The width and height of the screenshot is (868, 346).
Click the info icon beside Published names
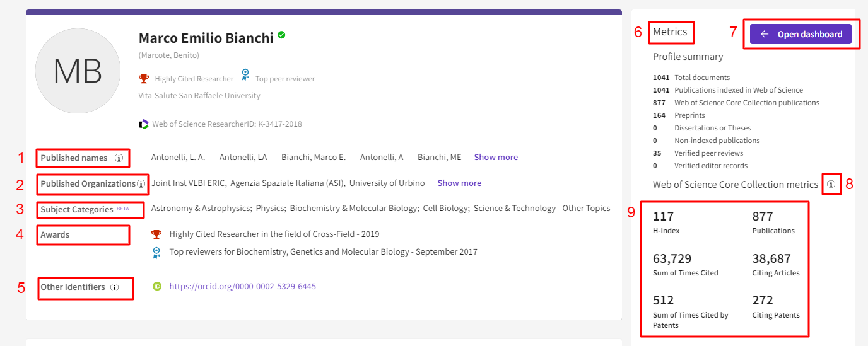coord(119,158)
